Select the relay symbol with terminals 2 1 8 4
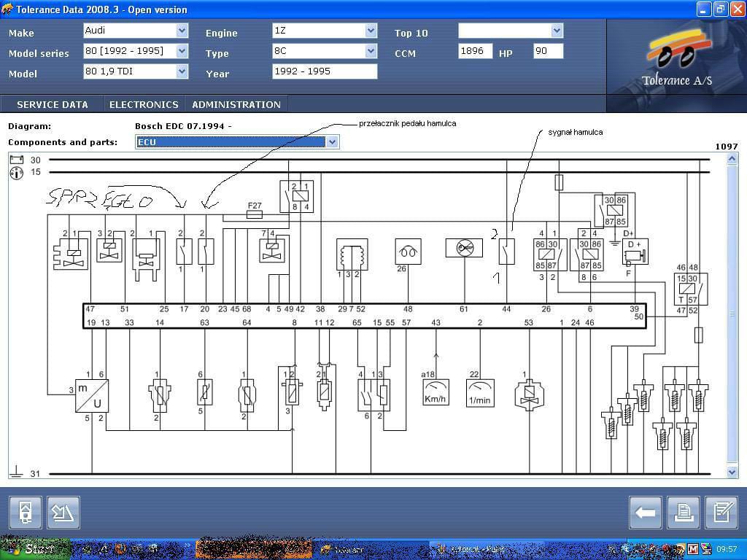The width and height of the screenshot is (747, 560). [x=296, y=196]
